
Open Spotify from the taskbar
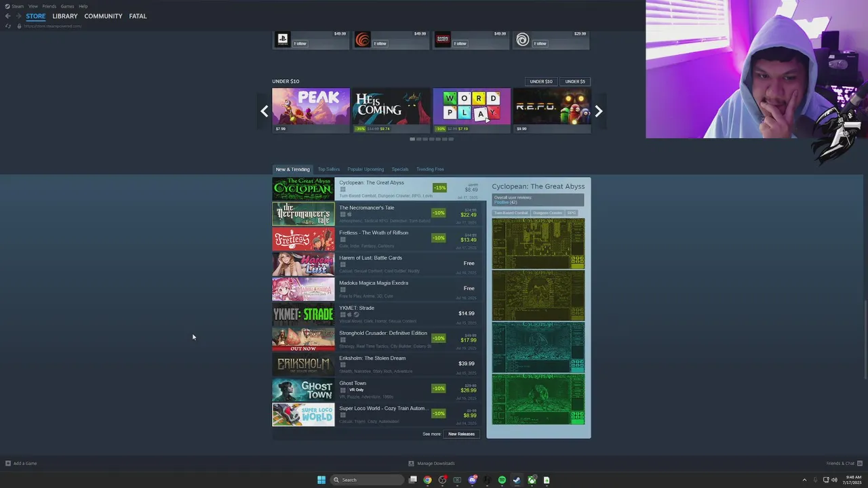click(502, 480)
